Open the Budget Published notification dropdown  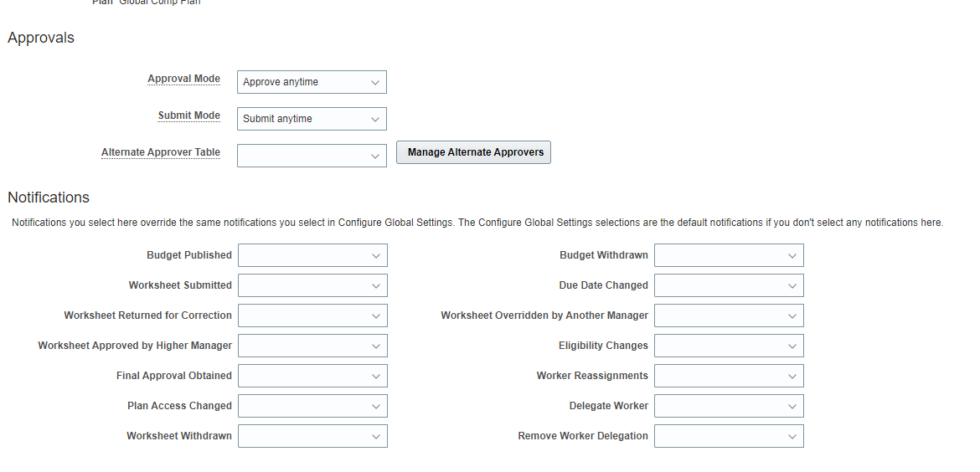pyautogui.click(x=312, y=255)
